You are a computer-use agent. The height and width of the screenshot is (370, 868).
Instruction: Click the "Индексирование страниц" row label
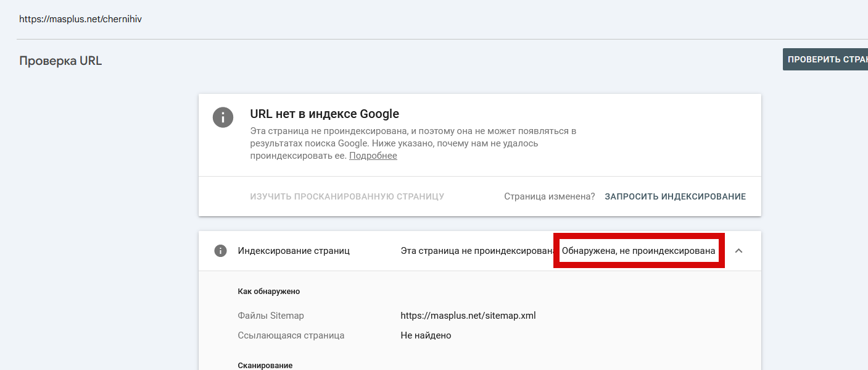coord(294,251)
